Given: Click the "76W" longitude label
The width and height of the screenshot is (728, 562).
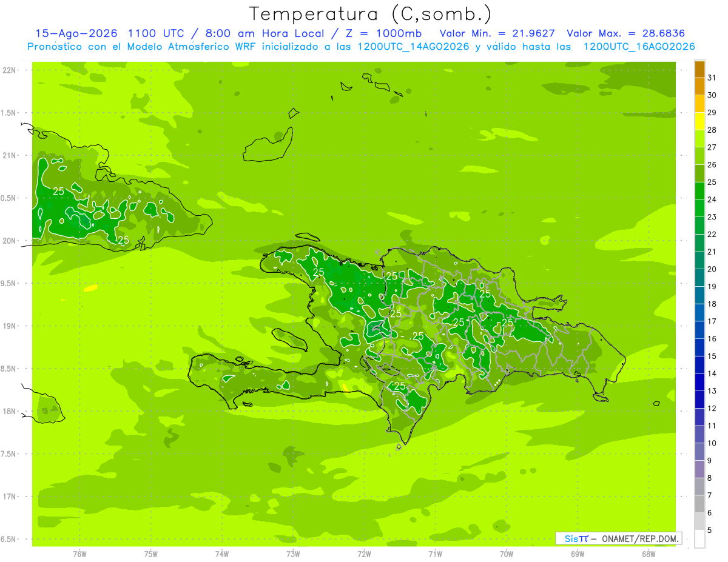Looking at the screenshot, I should [79, 554].
